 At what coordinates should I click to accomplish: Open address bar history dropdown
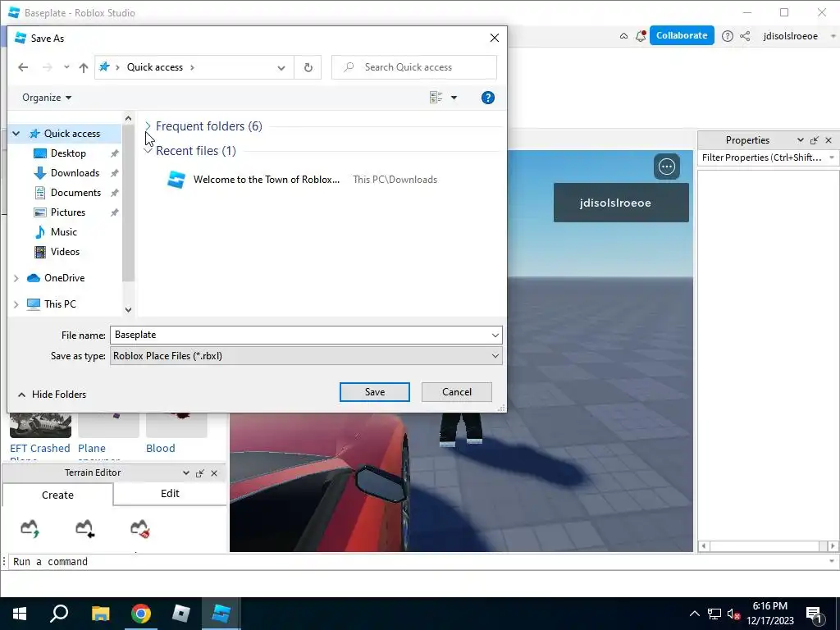click(x=281, y=67)
